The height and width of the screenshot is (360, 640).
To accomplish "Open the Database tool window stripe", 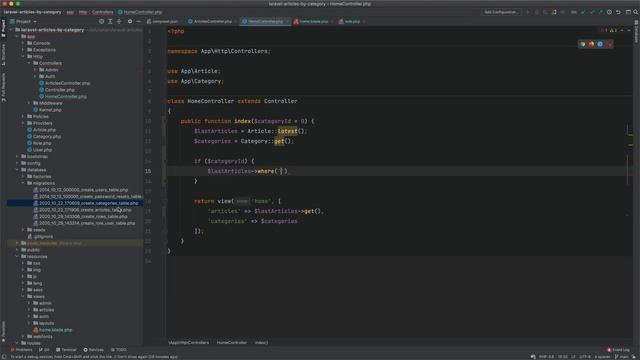I will (636, 32).
